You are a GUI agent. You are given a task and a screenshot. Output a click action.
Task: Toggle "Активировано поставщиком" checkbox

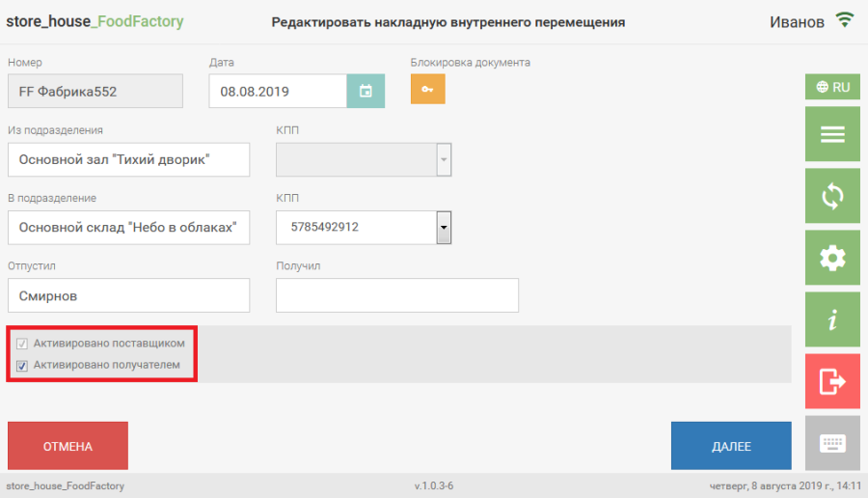(x=22, y=344)
